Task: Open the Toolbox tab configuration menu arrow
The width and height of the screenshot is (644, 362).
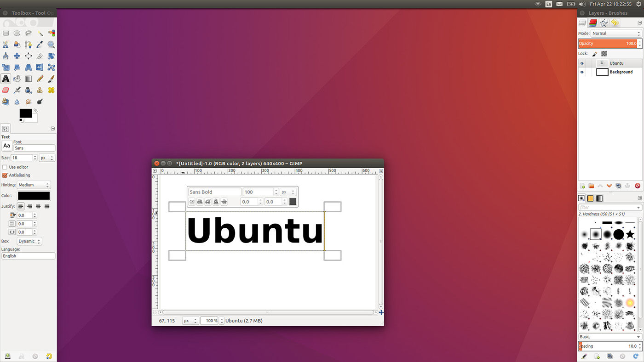Action: tap(52, 129)
